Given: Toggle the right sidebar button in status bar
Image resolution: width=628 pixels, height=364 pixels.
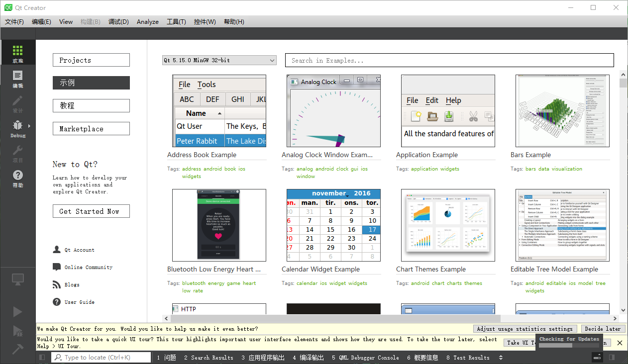Looking at the screenshot, I should pyautogui.click(x=612, y=357).
